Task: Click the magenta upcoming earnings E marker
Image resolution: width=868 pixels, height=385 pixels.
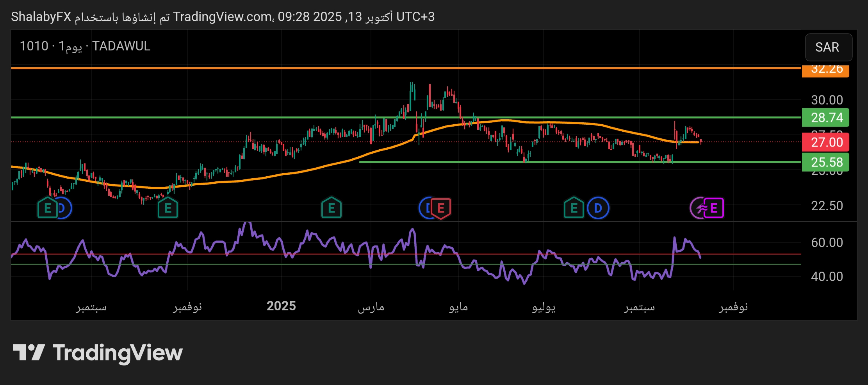Action: [714, 208]
